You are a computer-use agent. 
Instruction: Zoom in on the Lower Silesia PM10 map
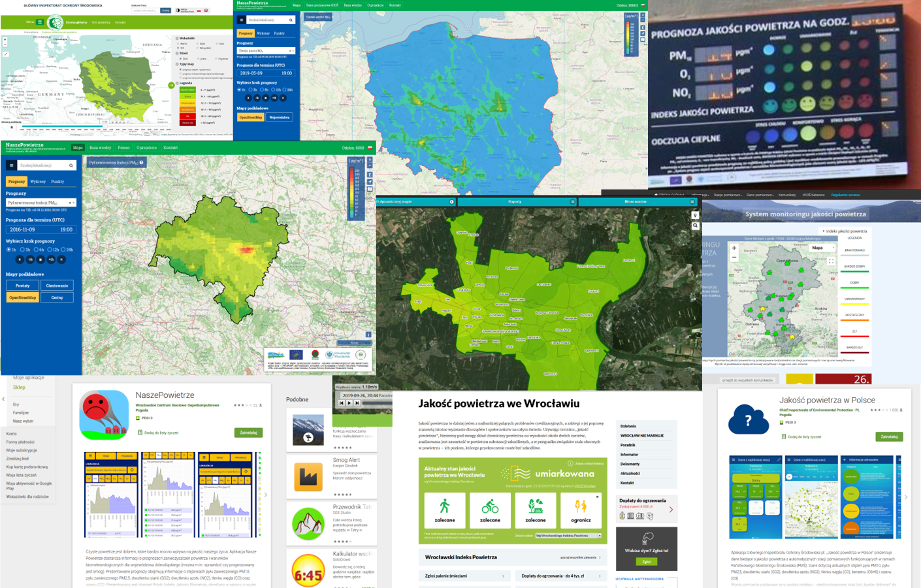tap(370, 159)
